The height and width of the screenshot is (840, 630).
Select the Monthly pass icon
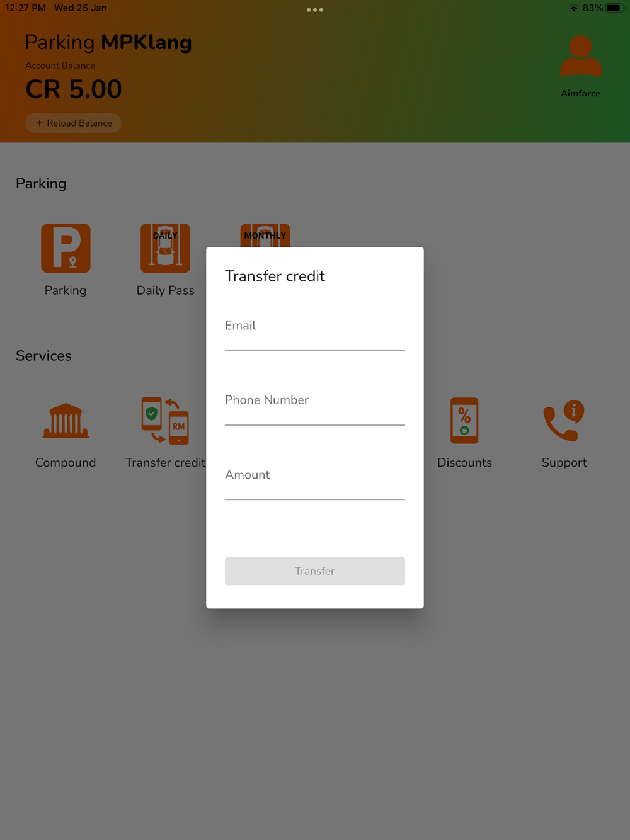(x=265, y=236)
